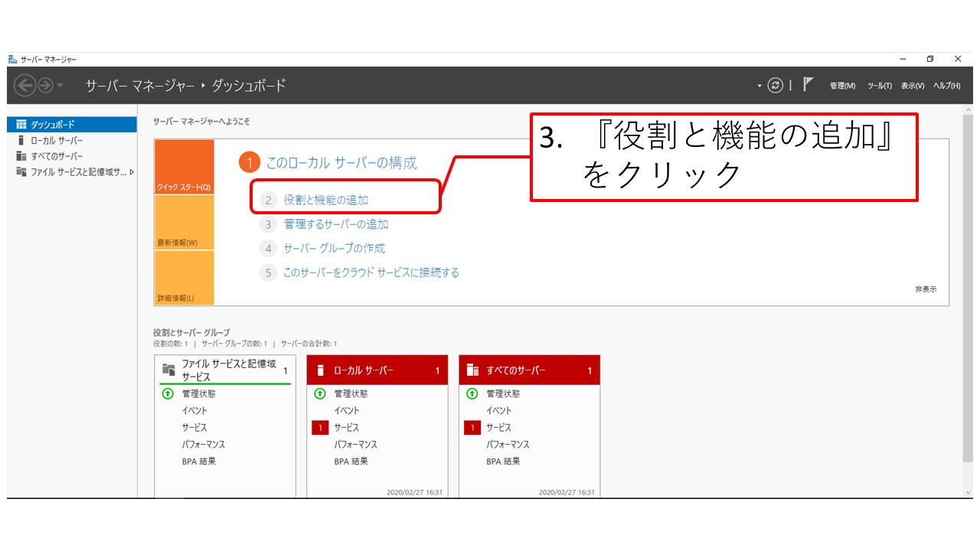Open the navigation history dropdown arrow
This screenshot has height=551, width=980.
(60, 86)
